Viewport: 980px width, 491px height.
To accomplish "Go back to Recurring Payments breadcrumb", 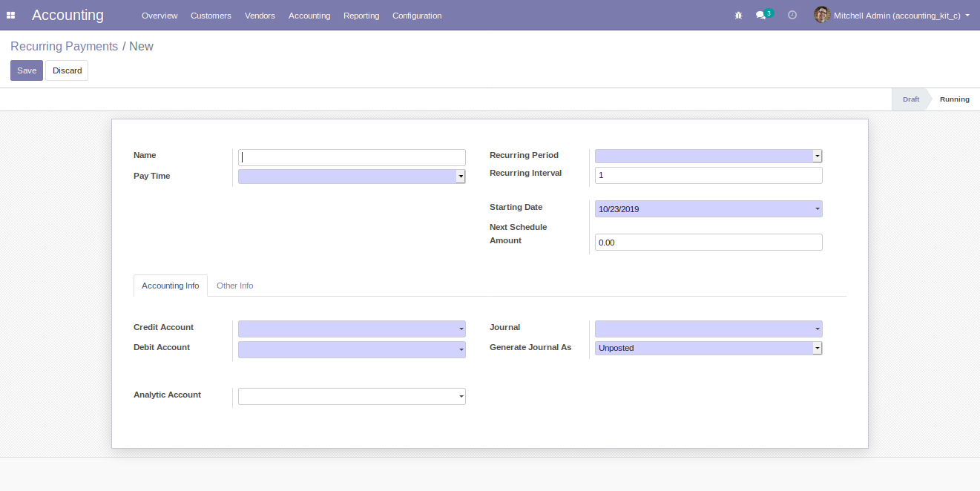I will 64,46.
